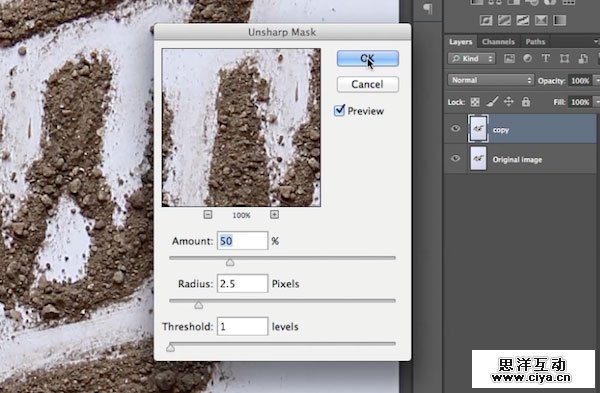Image resolution: width=600 pixels, height=393 pixels.
Task: Select the Original image layer thumbnail
Action: click(478, 159)
